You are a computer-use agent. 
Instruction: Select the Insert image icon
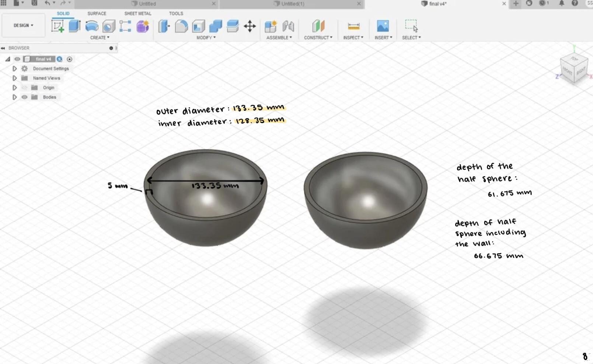tap(383, 26)
